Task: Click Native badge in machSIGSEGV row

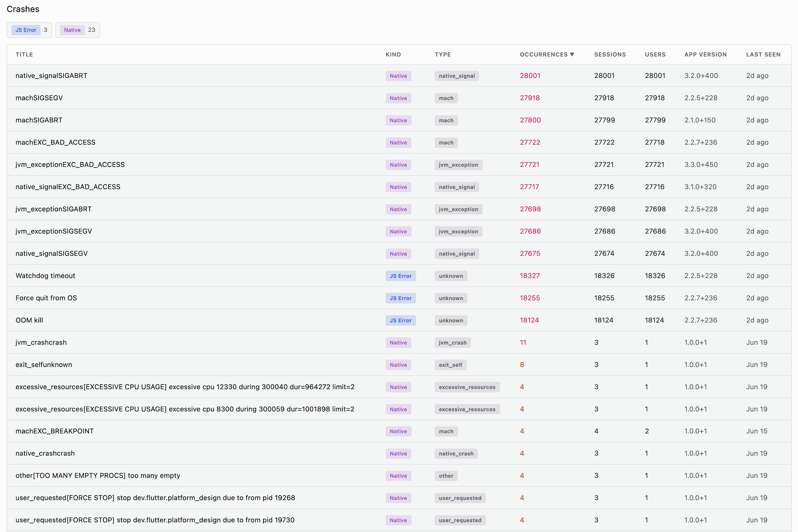Action: pos(398,98)
